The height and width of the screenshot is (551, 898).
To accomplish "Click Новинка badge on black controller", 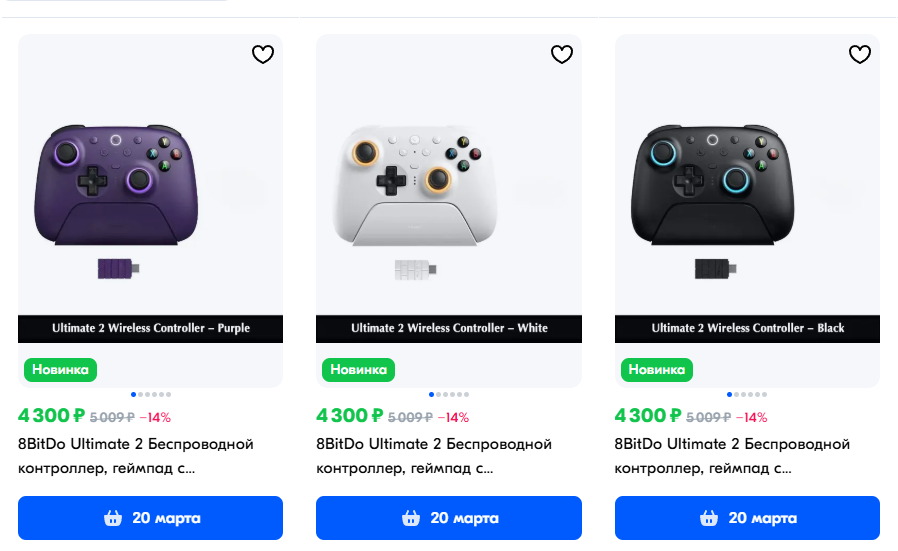I will (657, 370).
